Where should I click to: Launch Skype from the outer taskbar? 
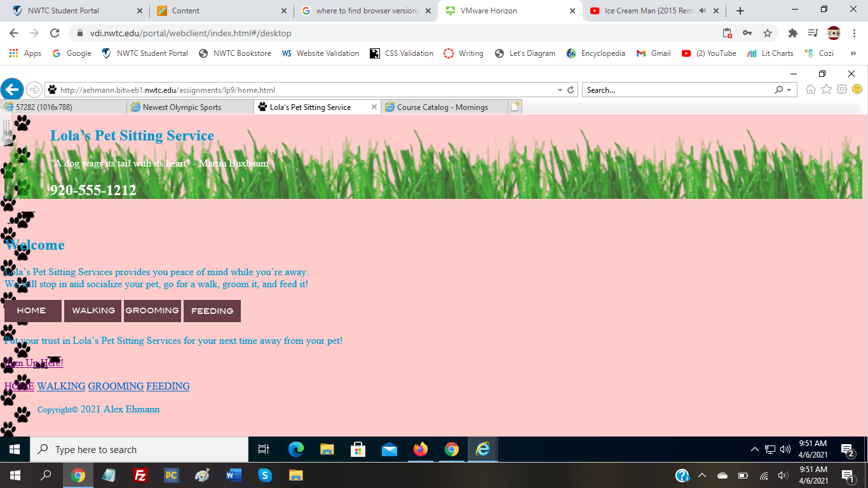pyautogui.click(x=265, y=475)
